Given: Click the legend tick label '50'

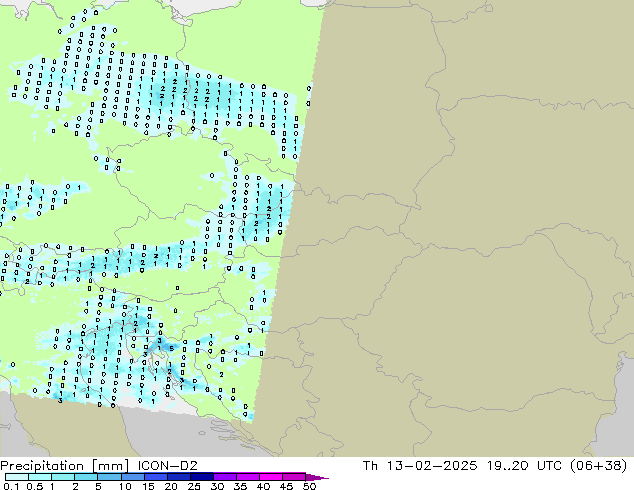Looking at the screenshot, I should [310, 486].
